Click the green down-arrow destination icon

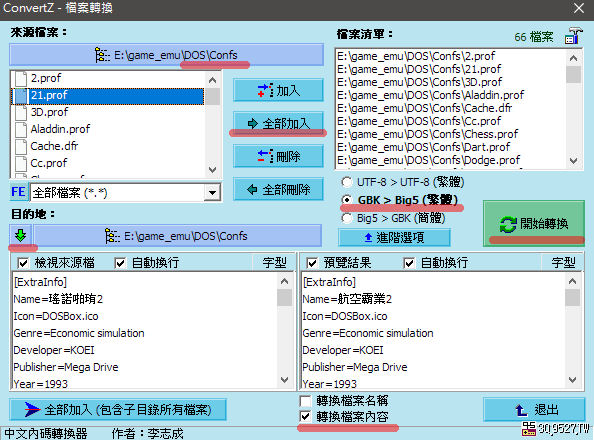pos(20,235)
